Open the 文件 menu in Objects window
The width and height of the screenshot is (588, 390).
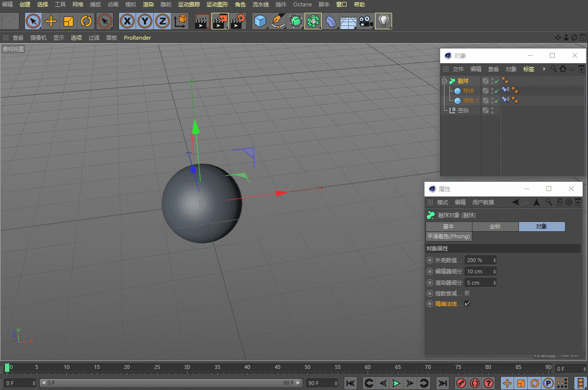(458, 69)
